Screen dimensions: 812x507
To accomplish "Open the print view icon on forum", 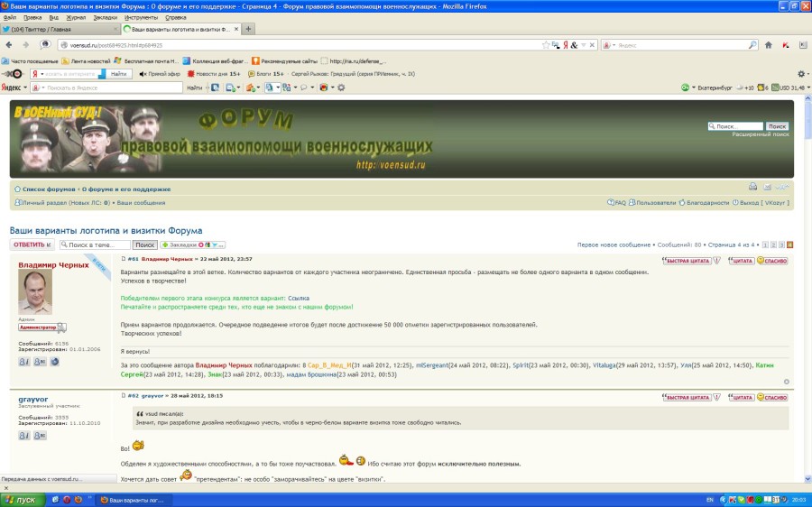I will pos(752,187).
